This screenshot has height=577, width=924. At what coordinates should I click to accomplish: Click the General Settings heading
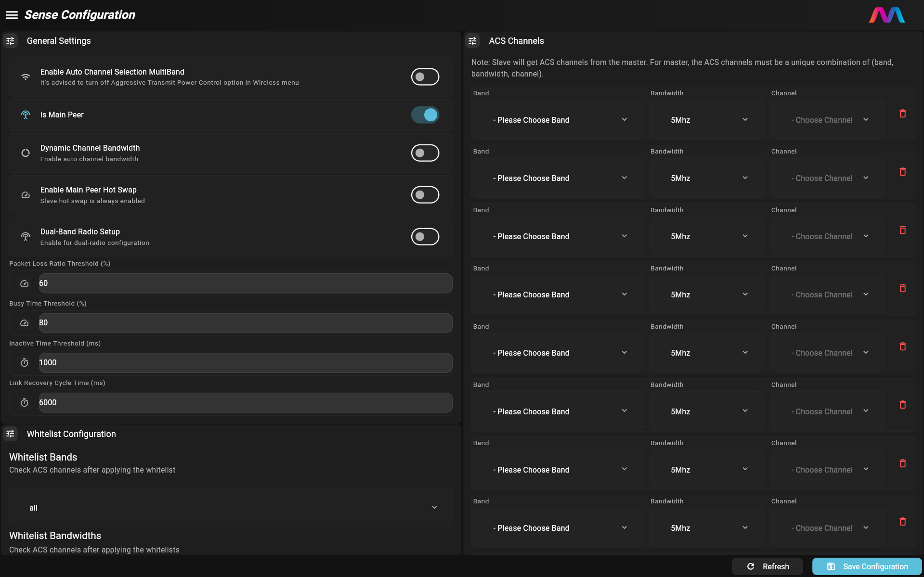pyautogui.click(x=59, y=41)
